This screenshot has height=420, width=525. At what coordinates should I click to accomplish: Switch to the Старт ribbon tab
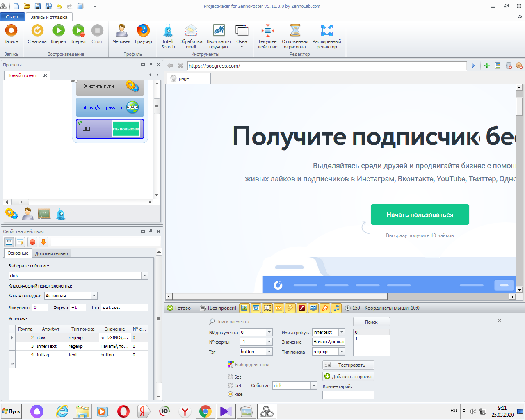coord(12,17)
